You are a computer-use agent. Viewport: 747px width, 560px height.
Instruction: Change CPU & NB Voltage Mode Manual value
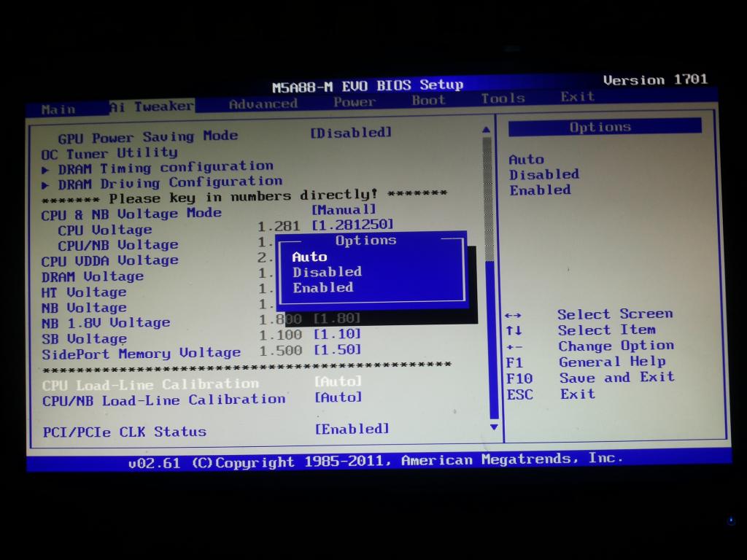(344, 209)
